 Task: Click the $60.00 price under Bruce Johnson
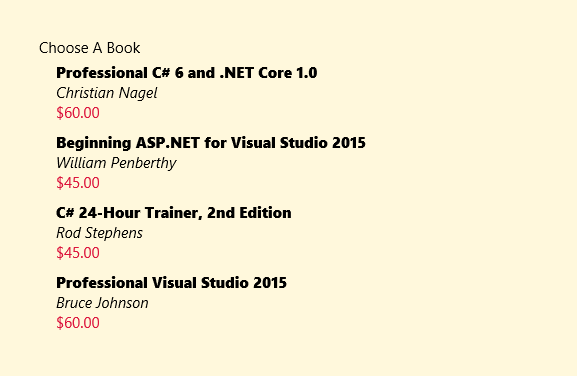click(78, 323)
